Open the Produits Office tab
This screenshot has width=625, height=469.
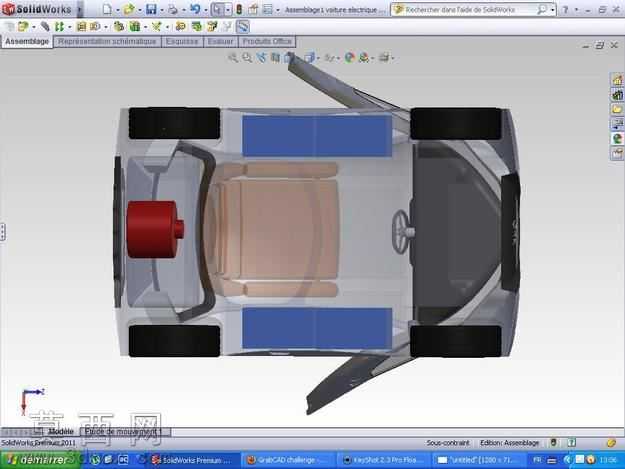pos(267,41)
